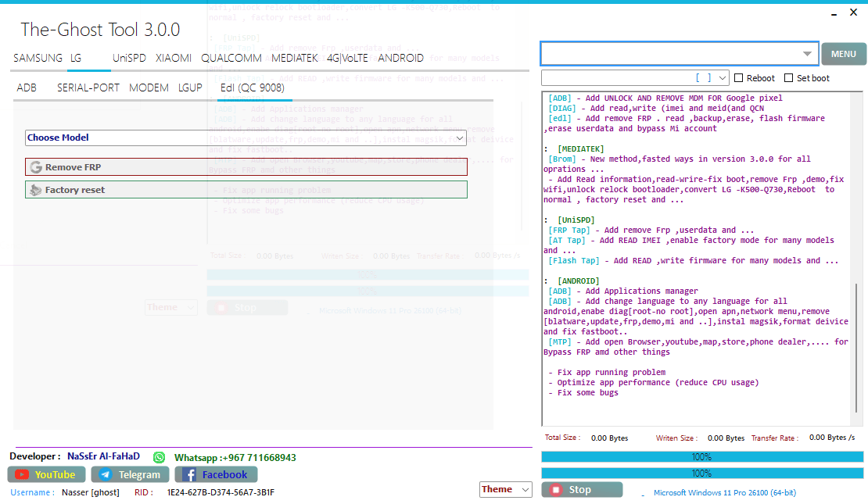
Task: Switch to the XIAOMI tab
Action: pos(173,58)
